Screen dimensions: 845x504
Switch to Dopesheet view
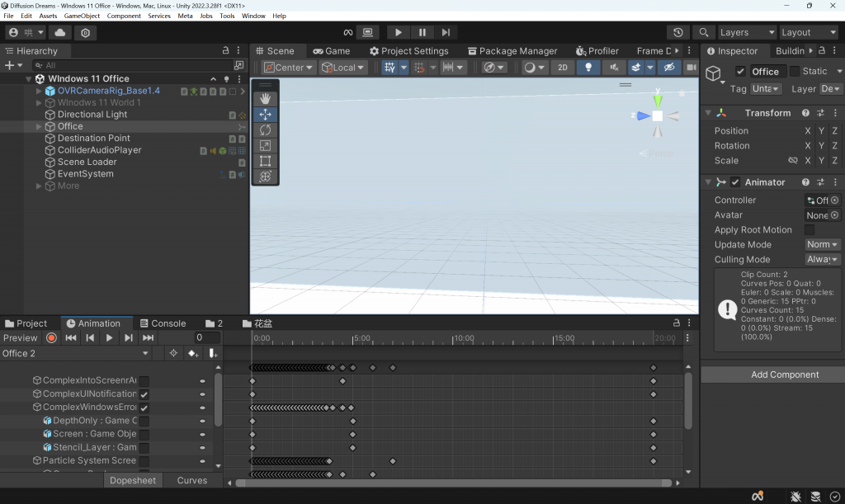[x=133, y=480]
